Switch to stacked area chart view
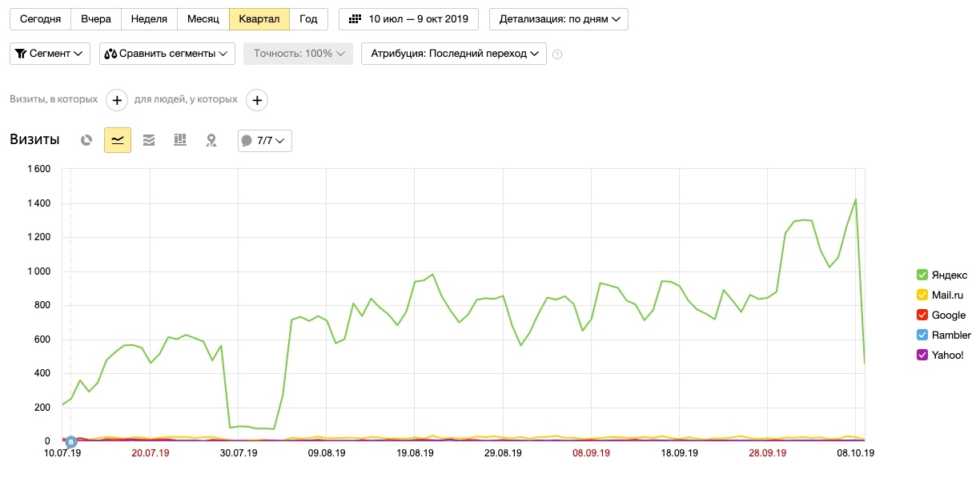 click(149, 140)
